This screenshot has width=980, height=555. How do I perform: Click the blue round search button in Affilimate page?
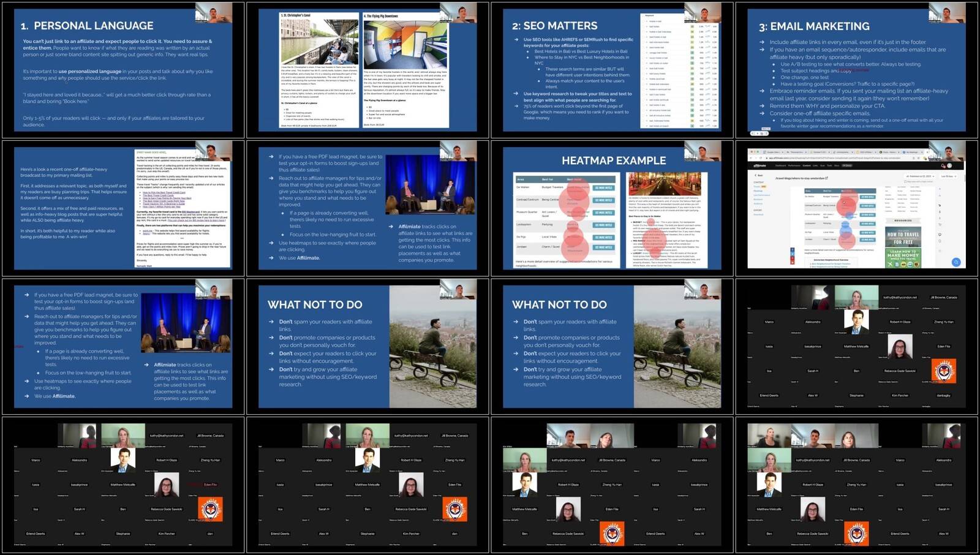pyautogui.click(x=956, y=262)
